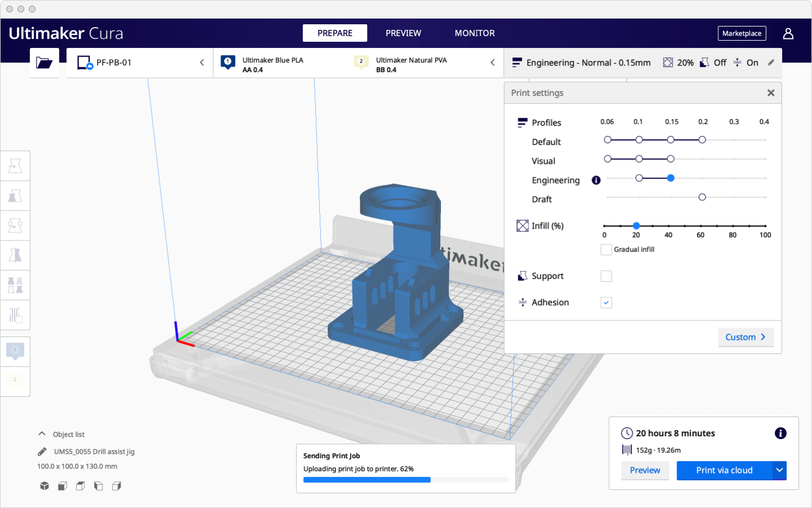Click the adhesion icon showing On in settings bar
The height and width of the screenshot is (508, 812).
(738, 63)
